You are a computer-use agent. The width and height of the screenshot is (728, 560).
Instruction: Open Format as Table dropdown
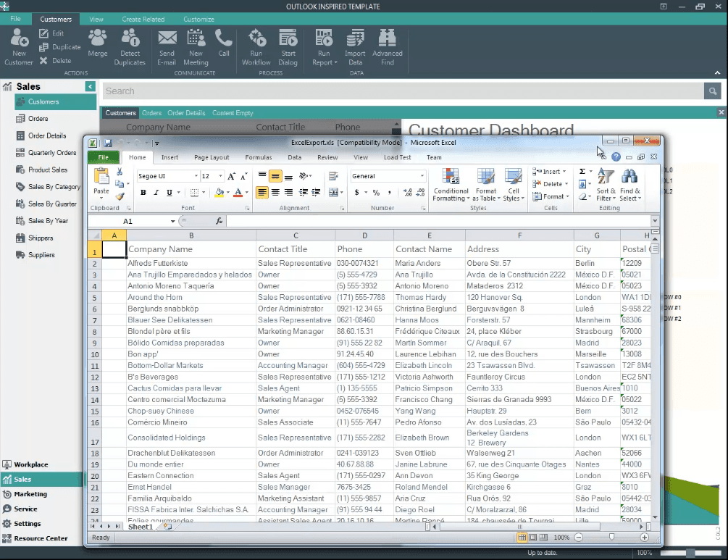click(486, 184)
